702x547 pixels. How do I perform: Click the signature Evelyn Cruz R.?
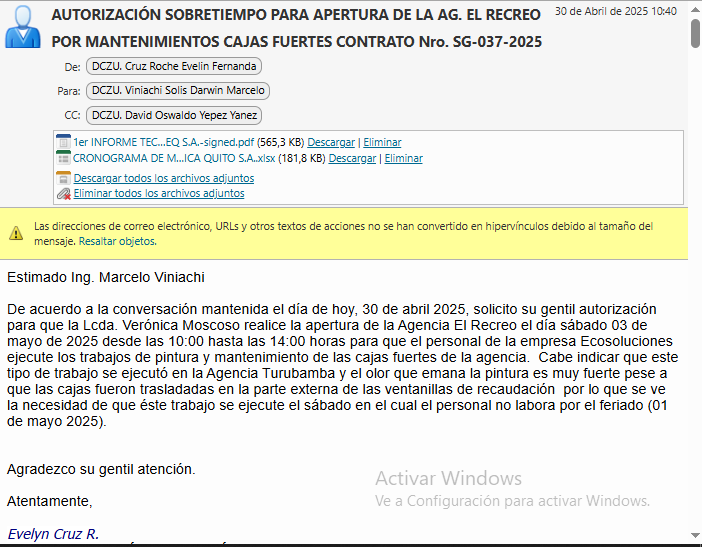click(53, 534)
